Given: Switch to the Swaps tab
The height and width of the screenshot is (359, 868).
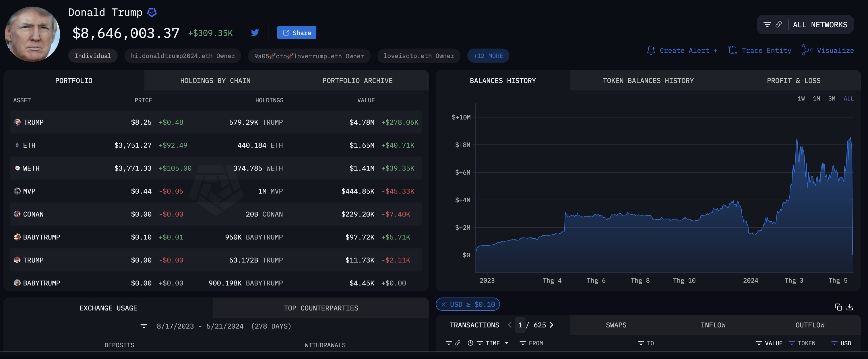Looking at the screenshot, I should 616,325.
